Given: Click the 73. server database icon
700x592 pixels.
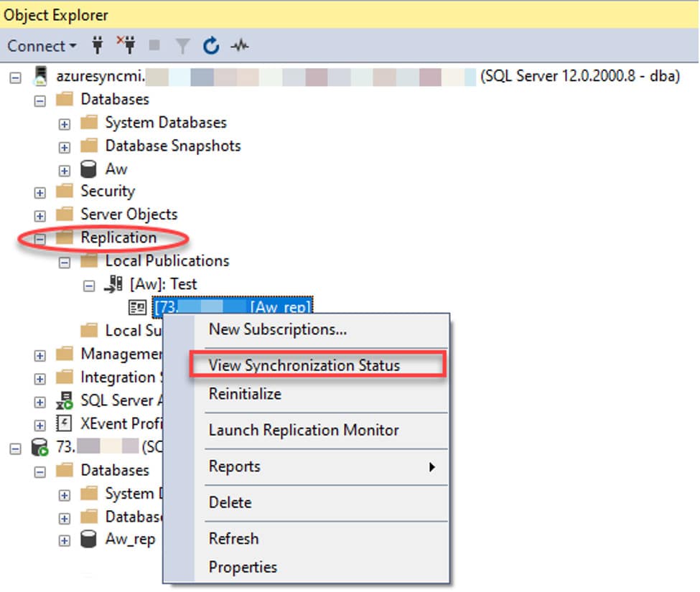Looking at the screenshot, I should pos(39,447).
